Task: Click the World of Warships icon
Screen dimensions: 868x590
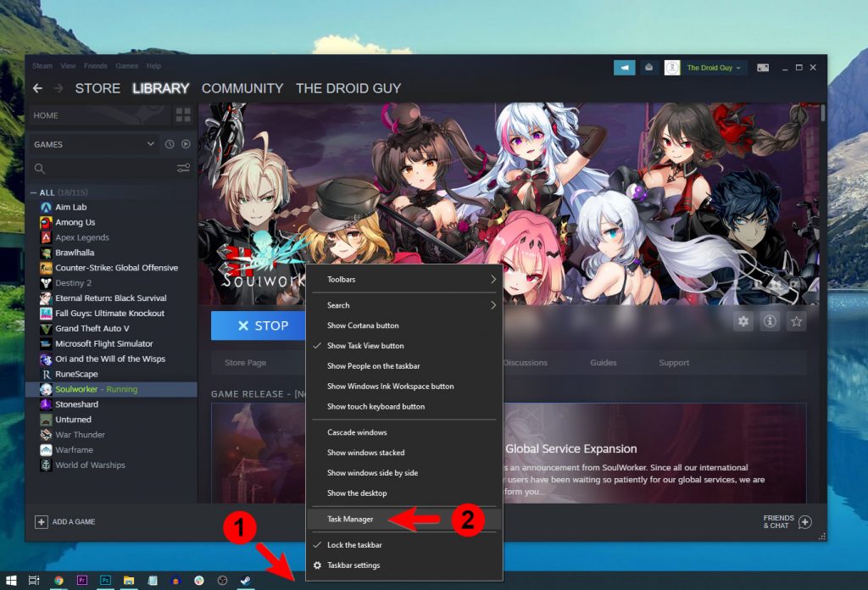Action: point(46,465)
